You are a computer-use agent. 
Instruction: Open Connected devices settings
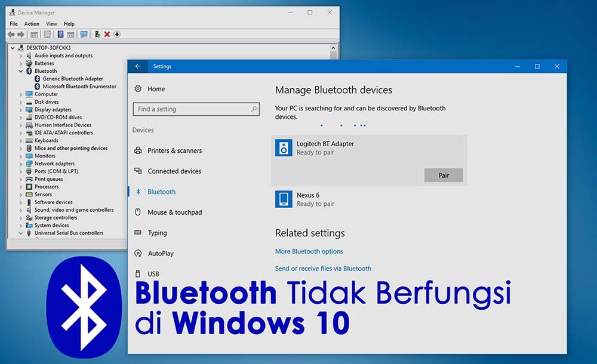(174, 171)
